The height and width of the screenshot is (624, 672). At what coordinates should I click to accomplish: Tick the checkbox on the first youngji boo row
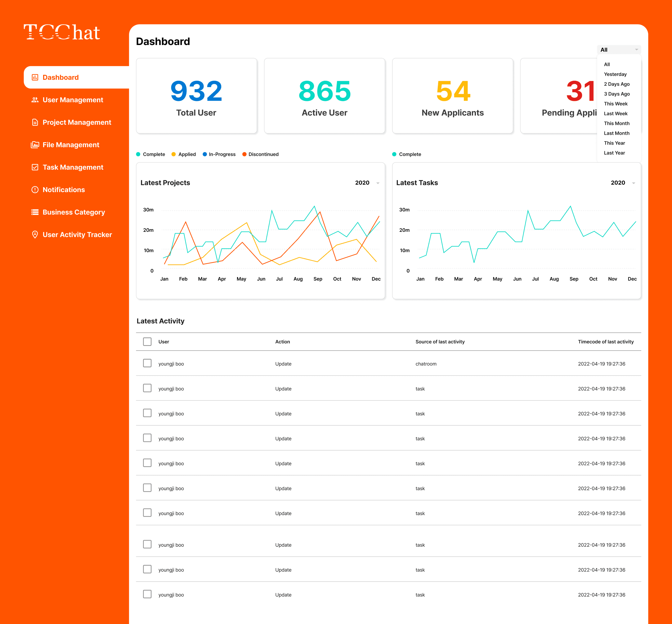[147, 363]
